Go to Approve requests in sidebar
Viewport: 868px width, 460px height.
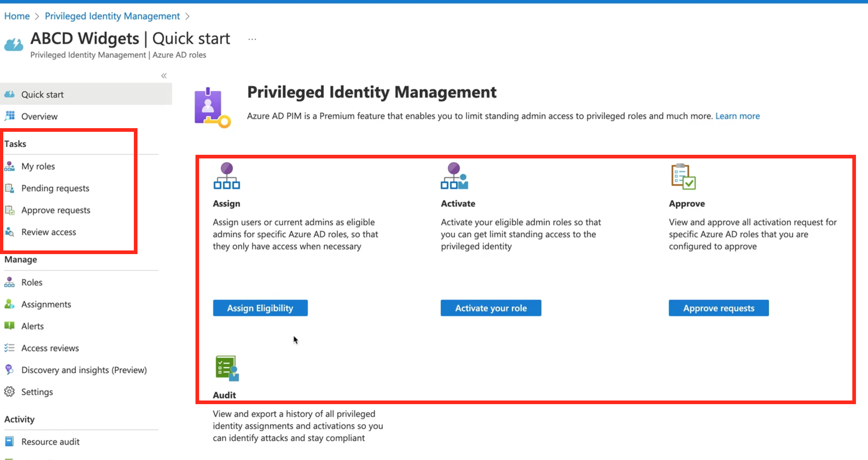(x=56, y=210)
